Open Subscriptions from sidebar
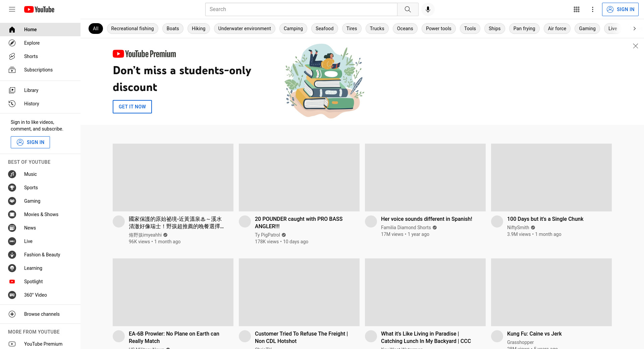 point(40,70)
